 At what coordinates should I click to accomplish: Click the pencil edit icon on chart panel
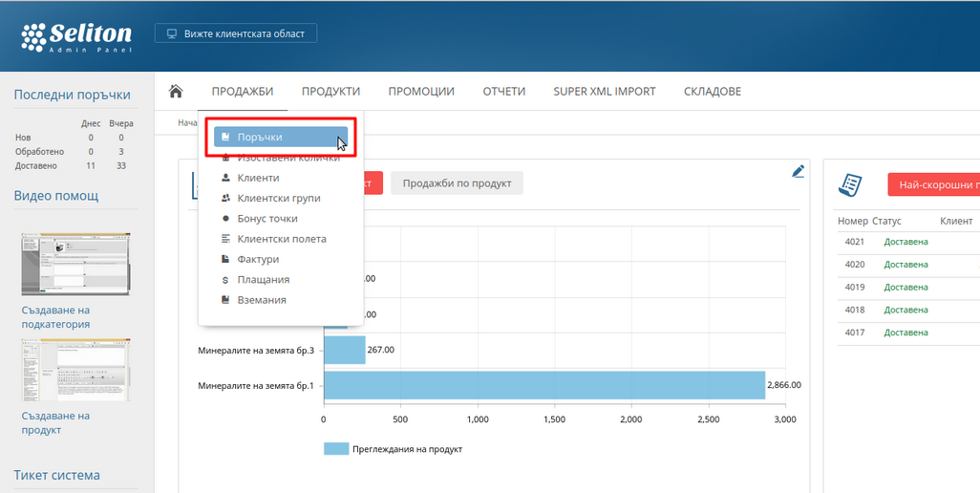coord(799,171)
